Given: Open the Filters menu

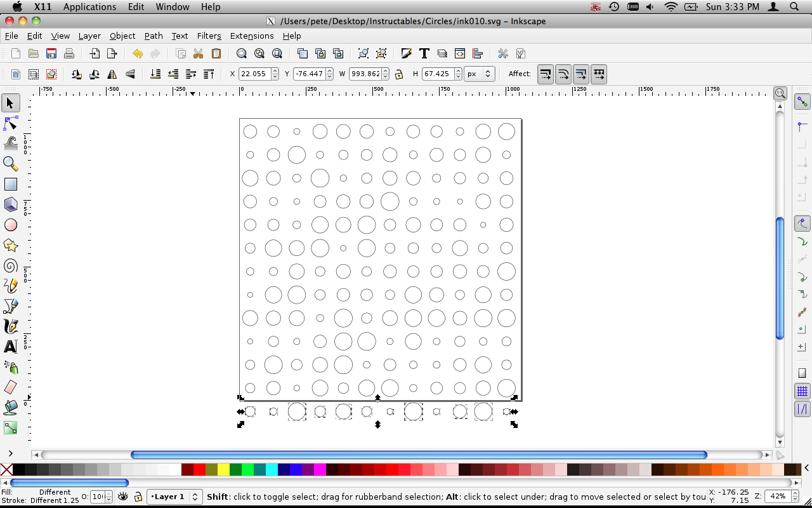Looking at the screenshot, I should pyautogui.click(x=209, y=36).
